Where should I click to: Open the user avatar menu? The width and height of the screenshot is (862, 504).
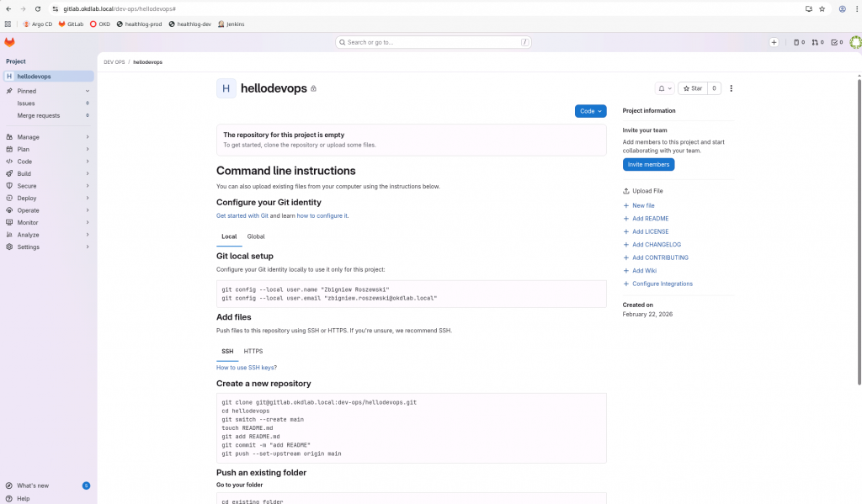pyautogui.click(x=855, y=42)
